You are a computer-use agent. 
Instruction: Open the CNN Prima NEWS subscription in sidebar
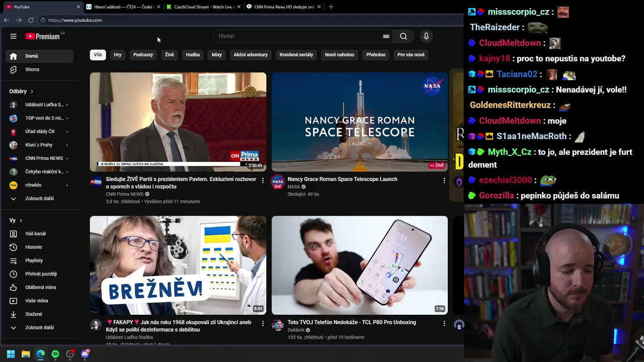click(40, 158)
